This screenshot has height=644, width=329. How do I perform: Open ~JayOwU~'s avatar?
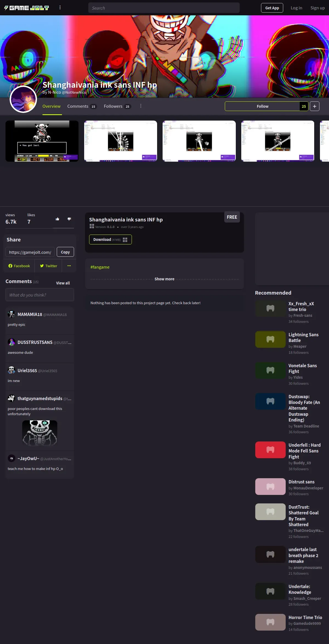(12, 458)
